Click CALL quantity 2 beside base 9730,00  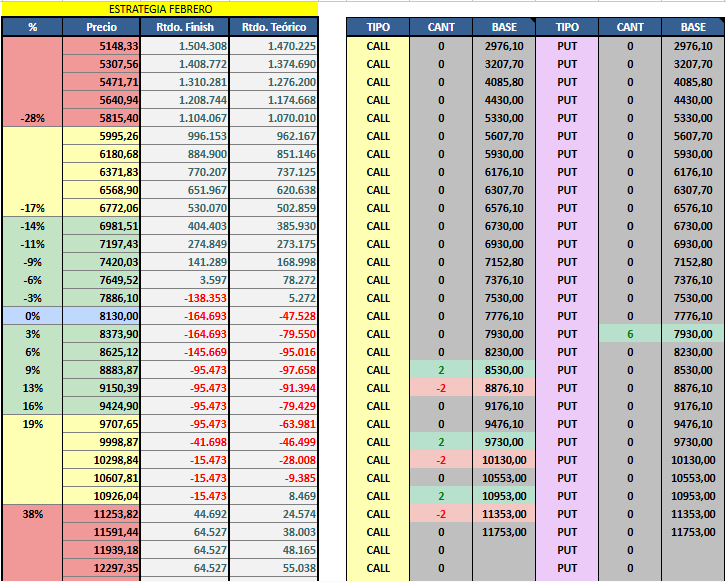pos(441,442)
